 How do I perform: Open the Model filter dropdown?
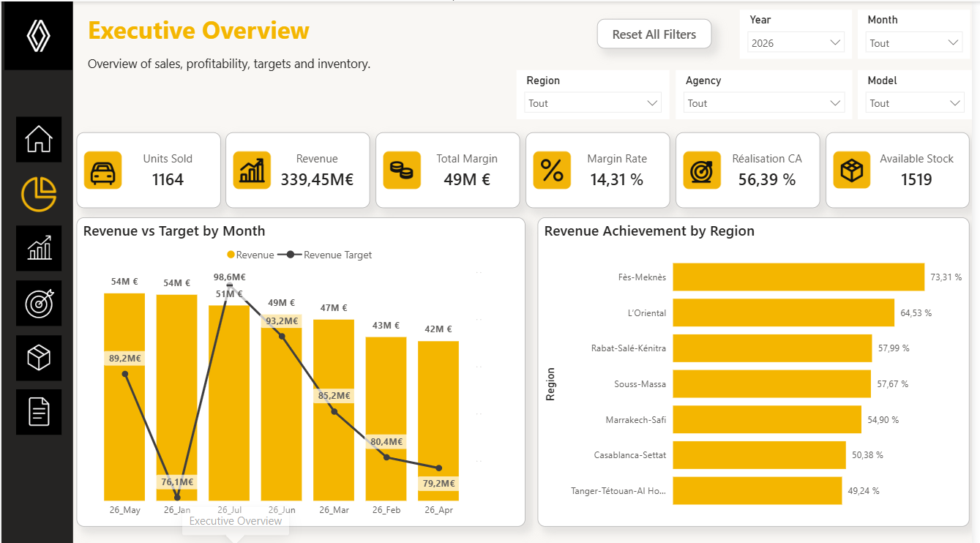[x=915, y=103]
